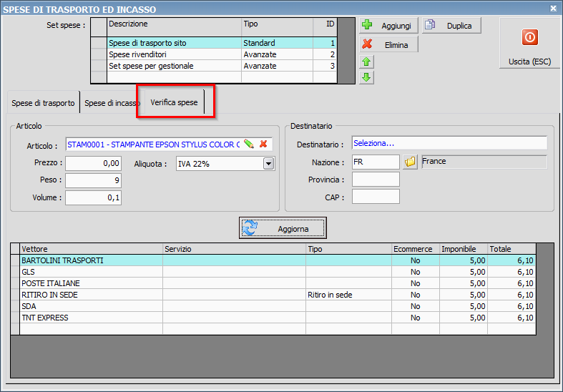
Task: Clear article with the red X icon
Action: (x=263, y=144)
